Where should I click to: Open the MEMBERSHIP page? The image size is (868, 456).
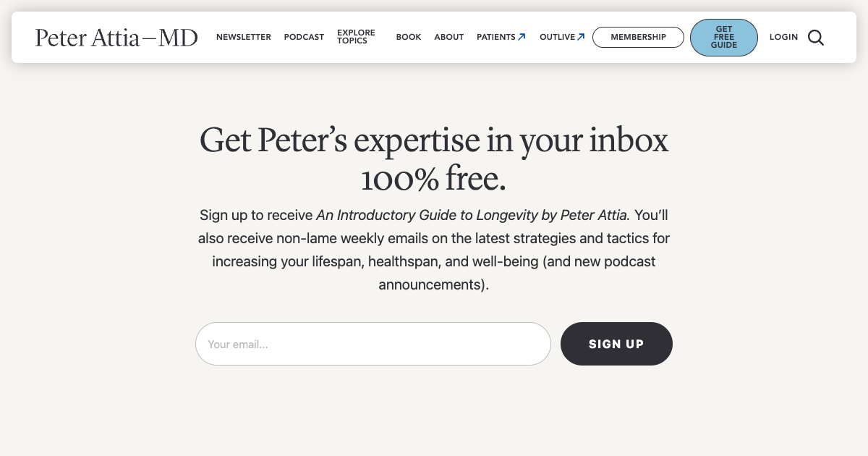pos(638,37)
